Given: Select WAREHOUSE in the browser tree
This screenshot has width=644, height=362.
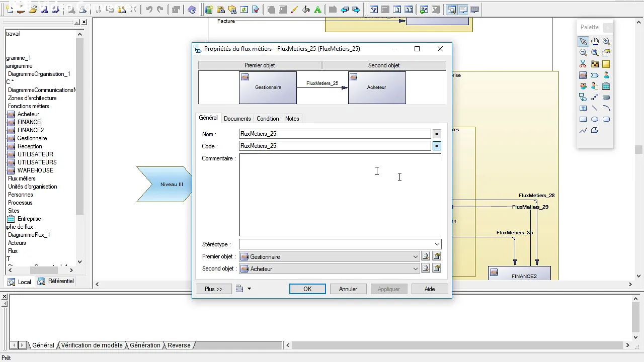Looking at the screenshot, I should point(35,170).
